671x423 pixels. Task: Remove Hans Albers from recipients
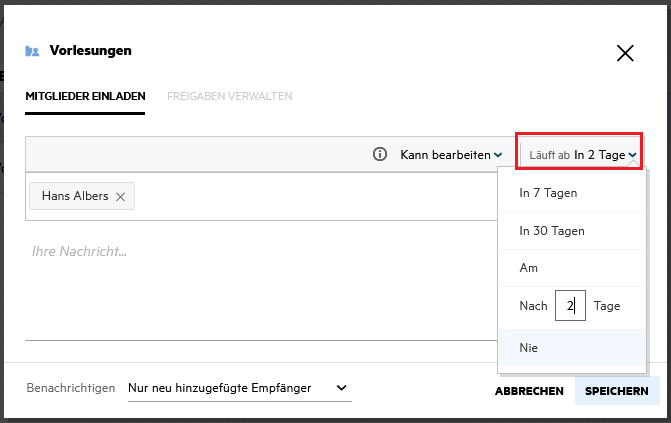(121, 197)
